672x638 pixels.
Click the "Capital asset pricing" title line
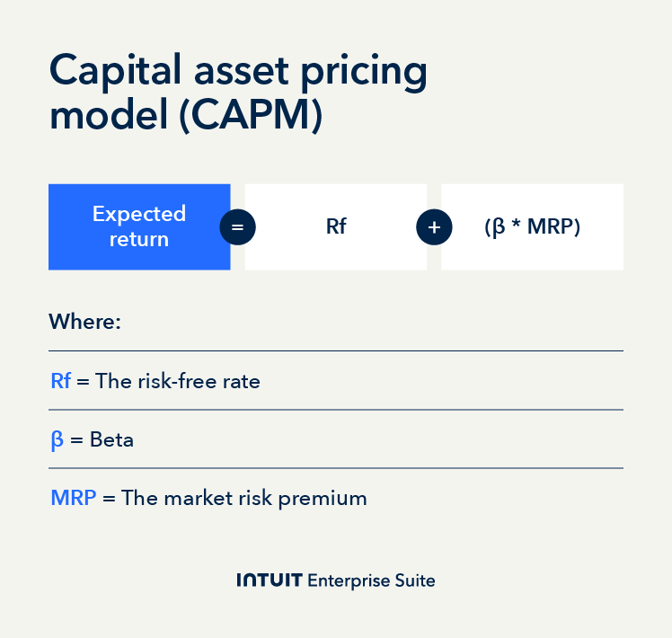point(238,72)
